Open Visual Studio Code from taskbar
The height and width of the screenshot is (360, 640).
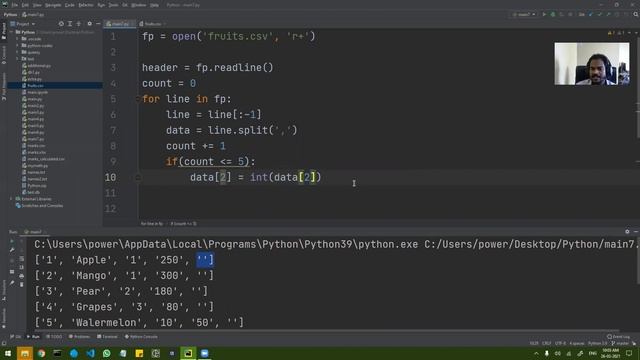90,353
